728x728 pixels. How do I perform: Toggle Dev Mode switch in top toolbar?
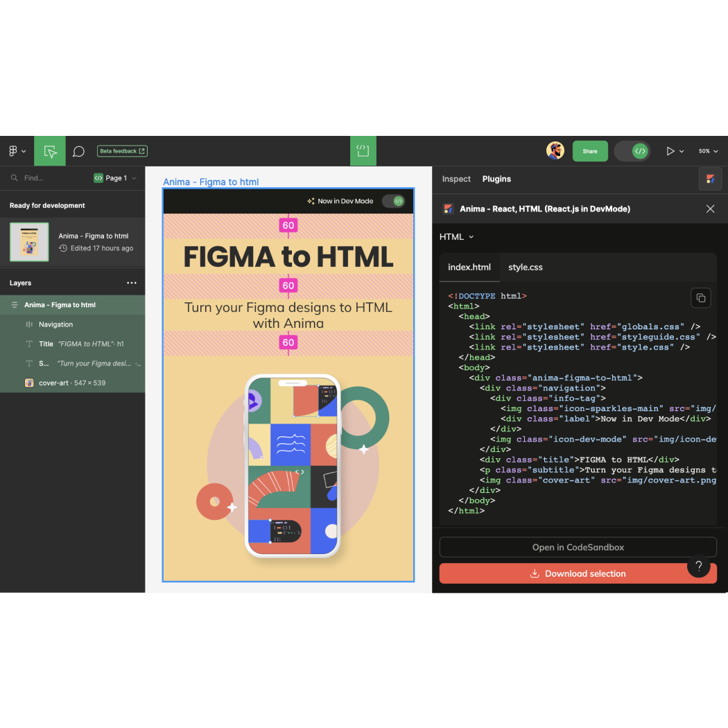tap(632, 151)
